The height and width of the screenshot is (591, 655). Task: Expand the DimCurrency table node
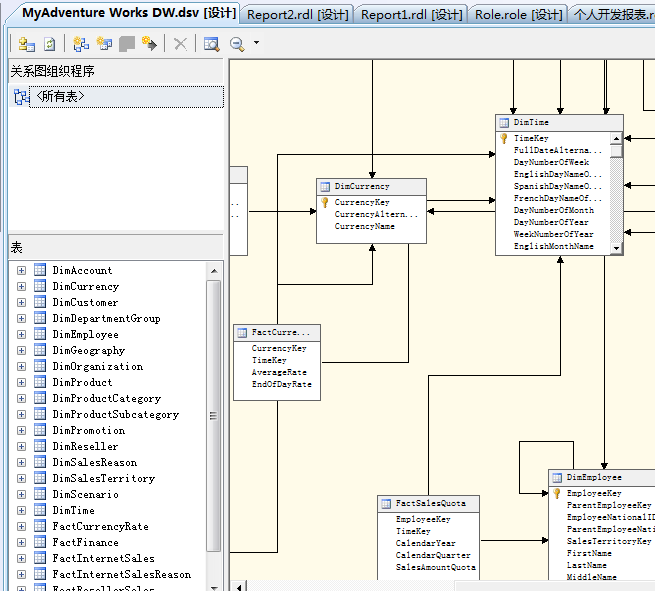point(21,286)
